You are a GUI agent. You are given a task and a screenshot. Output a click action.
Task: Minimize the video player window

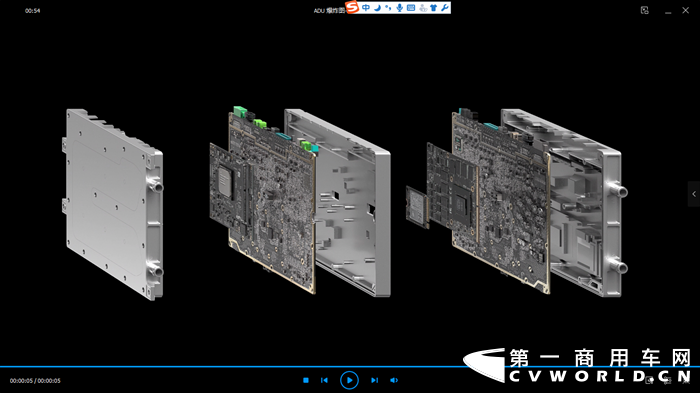(x=668, y=11)
